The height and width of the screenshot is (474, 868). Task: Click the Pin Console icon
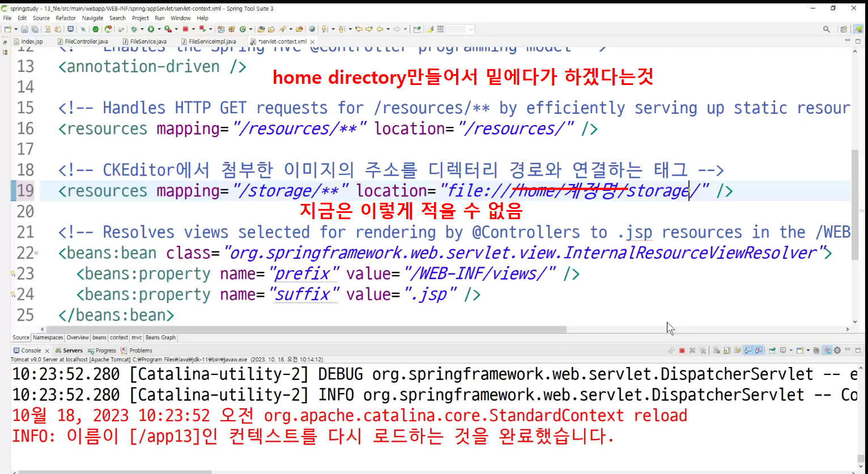(x=772, y=351)
